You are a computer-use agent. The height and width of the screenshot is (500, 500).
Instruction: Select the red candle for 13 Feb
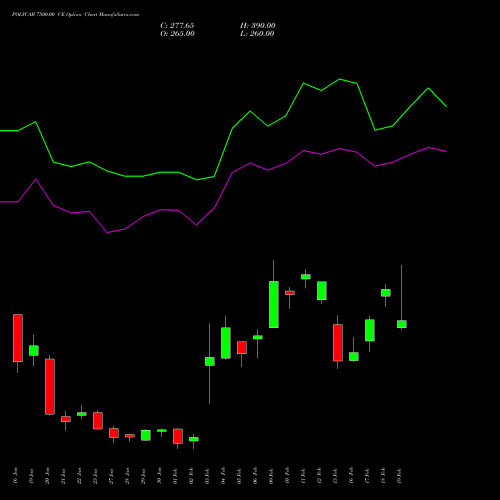[338, 343]
